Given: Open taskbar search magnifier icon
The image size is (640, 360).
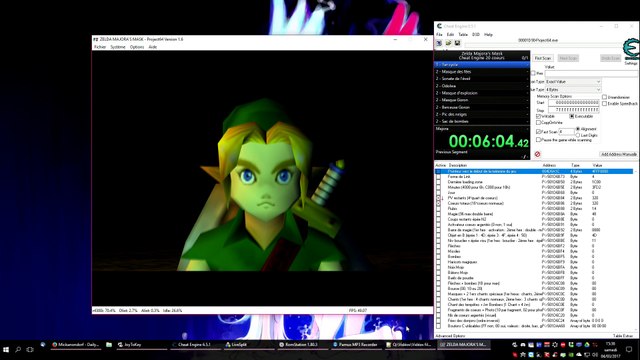Looking at the screenshot, I should pos(18,349).
